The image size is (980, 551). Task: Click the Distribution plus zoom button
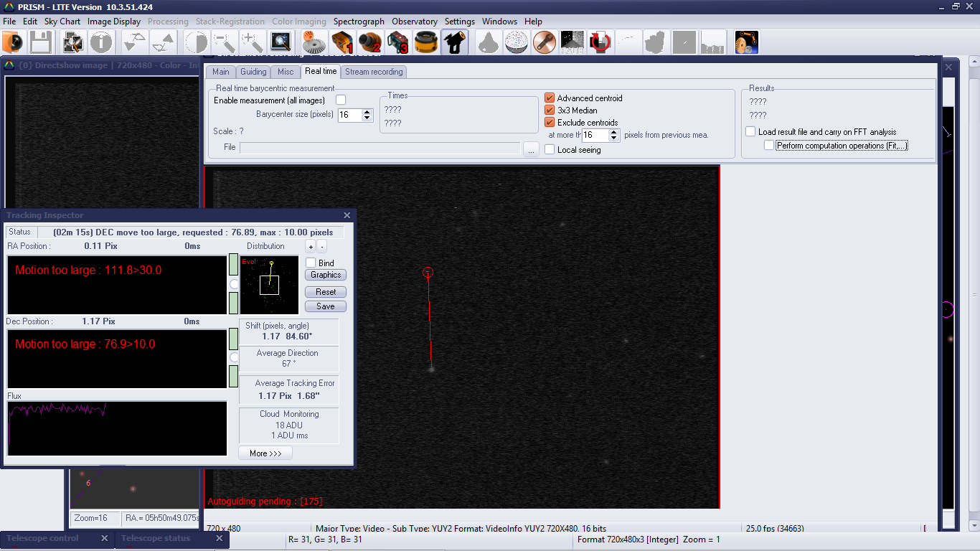point(311,246)
